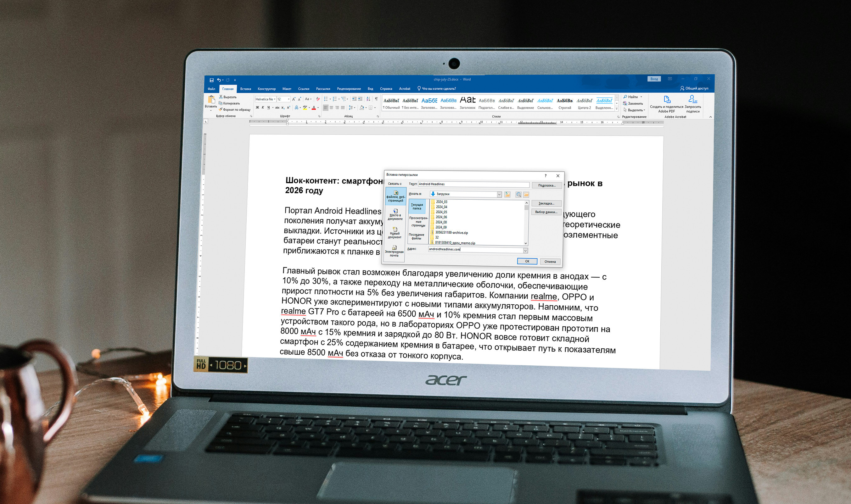This screenshot has height=504, width=851.
Task: Click the up one folder icon
Action: coord(507,195)
